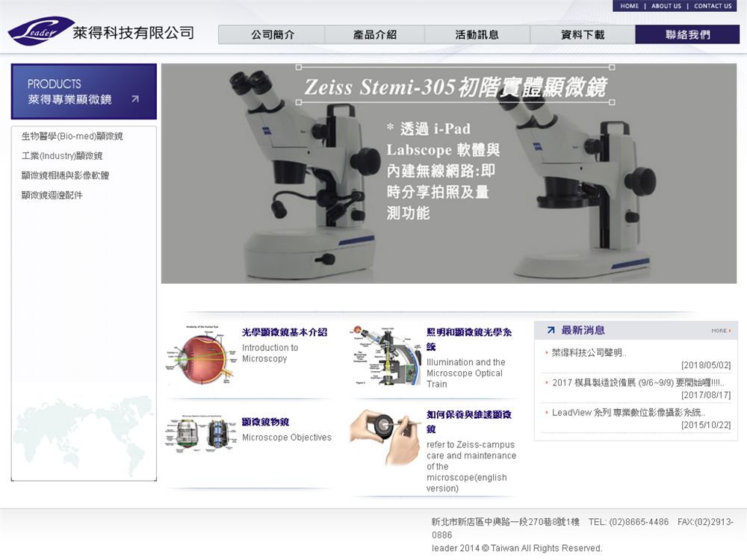The height and width of the screenshot is (560, 747).
Task: Click the Leader company logo
Action: point(41,32)
